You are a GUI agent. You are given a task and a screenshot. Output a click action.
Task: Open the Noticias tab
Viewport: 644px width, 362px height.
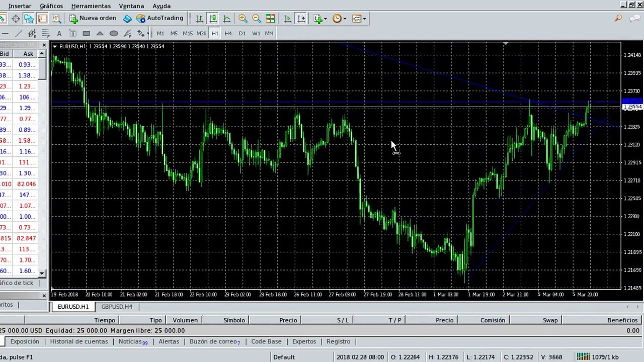point(133,341)
